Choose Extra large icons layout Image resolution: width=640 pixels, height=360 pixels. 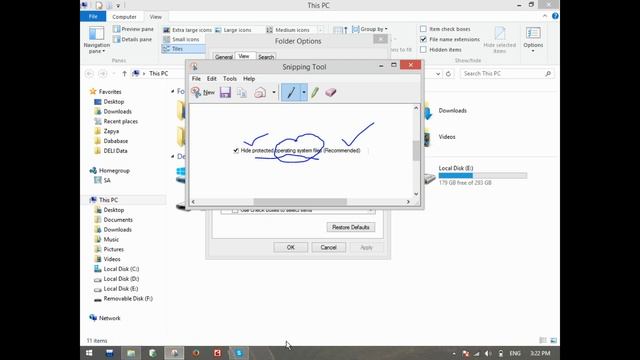[187, 30]
